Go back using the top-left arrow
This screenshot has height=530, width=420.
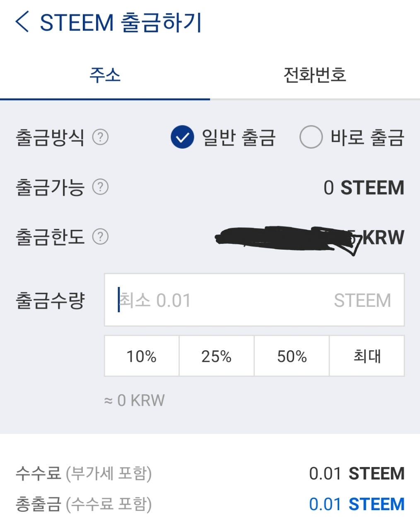[22, 22]
